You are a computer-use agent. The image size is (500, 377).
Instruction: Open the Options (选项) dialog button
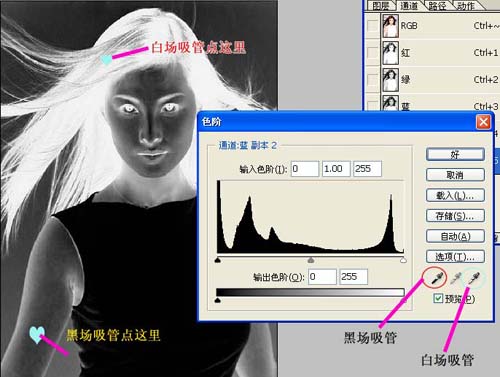tap(455, 257)
